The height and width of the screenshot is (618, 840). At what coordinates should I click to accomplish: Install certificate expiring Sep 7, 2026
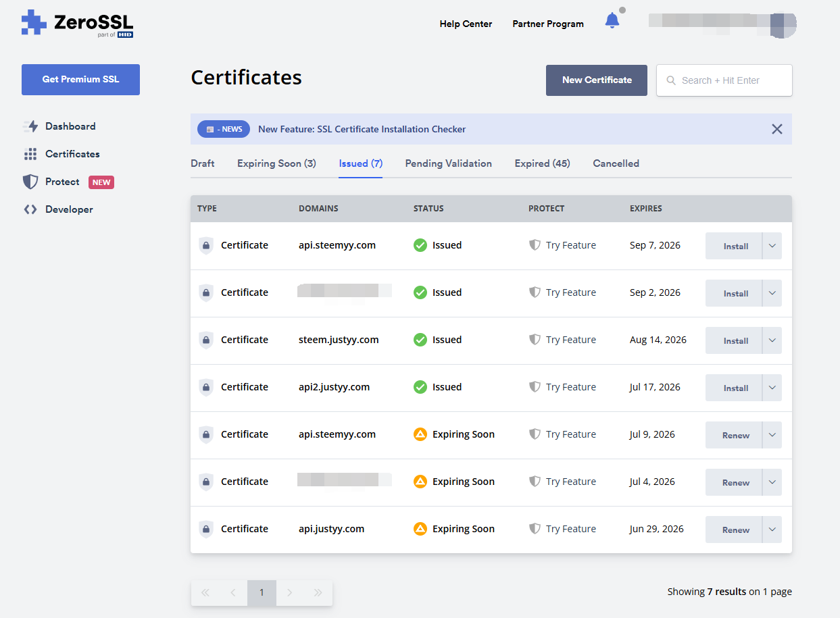[735, 246]
